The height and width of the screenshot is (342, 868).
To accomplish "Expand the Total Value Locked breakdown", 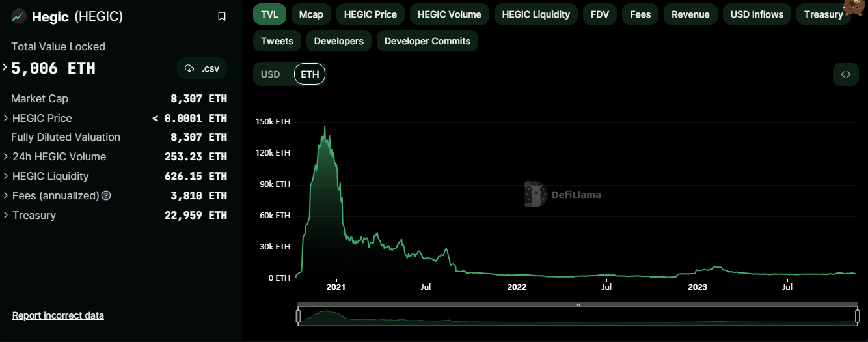I will [x=5, y=67].
